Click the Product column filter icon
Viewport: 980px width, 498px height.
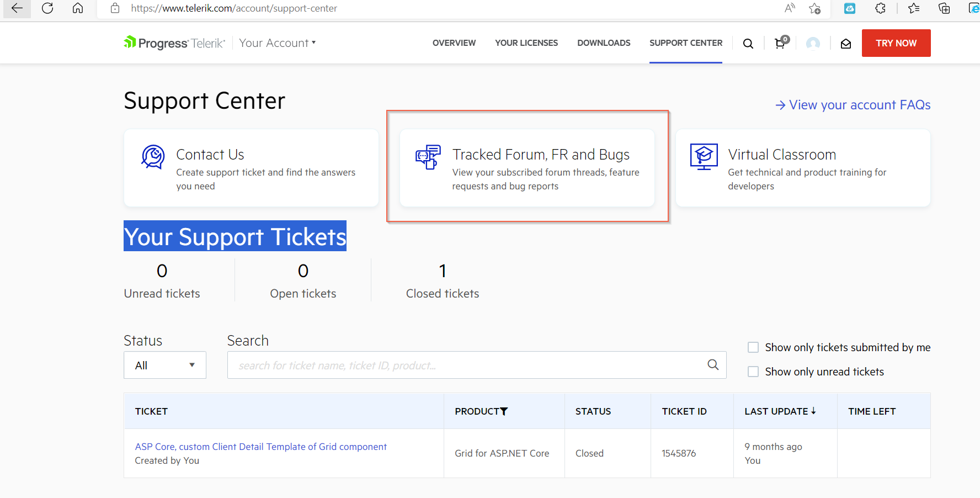click(x=504, y=411)
